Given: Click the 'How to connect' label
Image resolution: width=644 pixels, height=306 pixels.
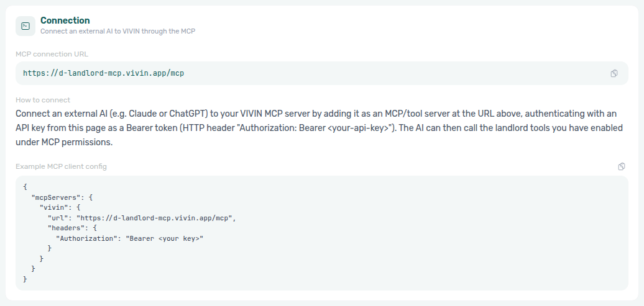Looking at the screenshot, I should coord(43,100).
